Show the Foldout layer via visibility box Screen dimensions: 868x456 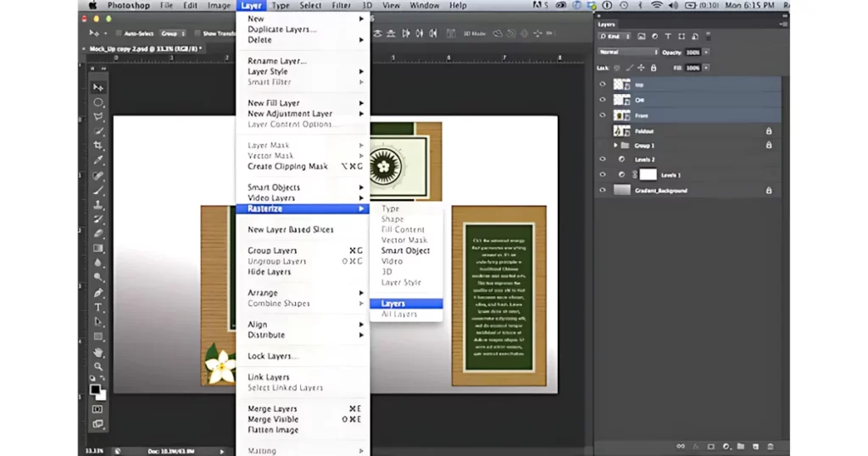[x=603, y=131]
